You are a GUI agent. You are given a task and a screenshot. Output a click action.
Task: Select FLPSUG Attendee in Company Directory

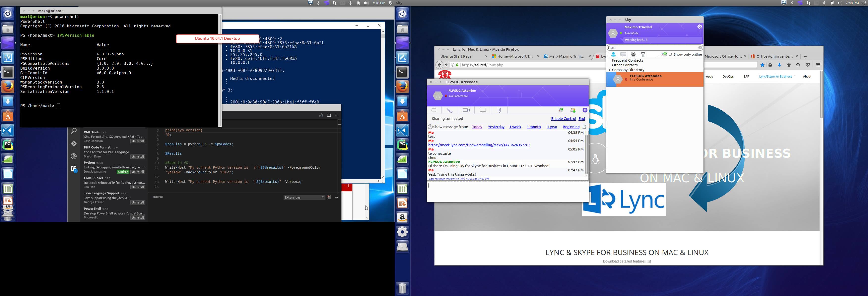[x=655, y=80]
